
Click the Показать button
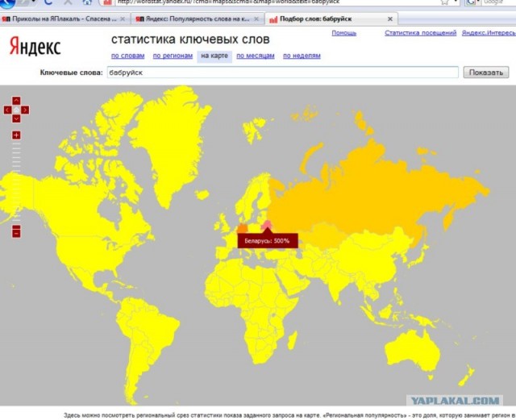tap(486, 73)
